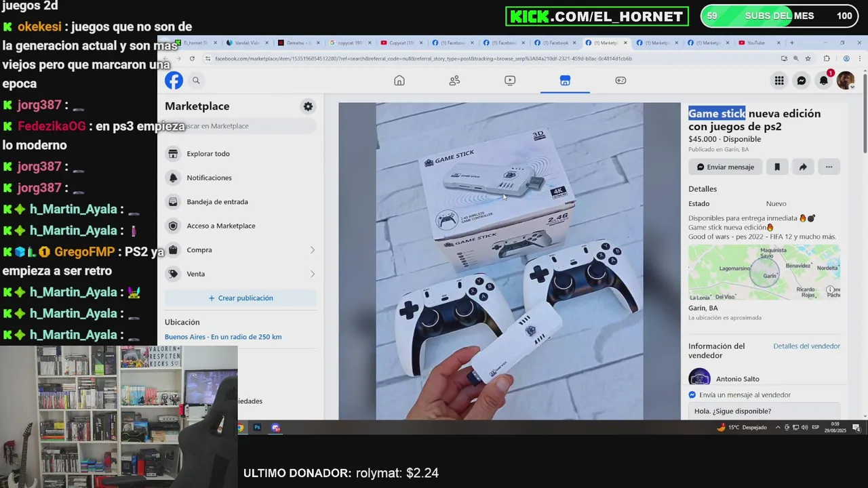Click chat username FedezikaOG
The image size is (868, 488).
tap(52, 127)
